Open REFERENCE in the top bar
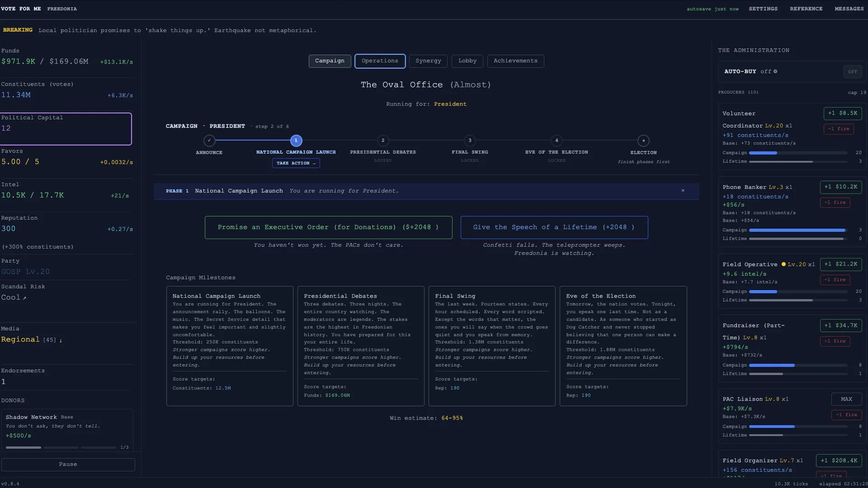868x488 pixels. click(806, 9)
